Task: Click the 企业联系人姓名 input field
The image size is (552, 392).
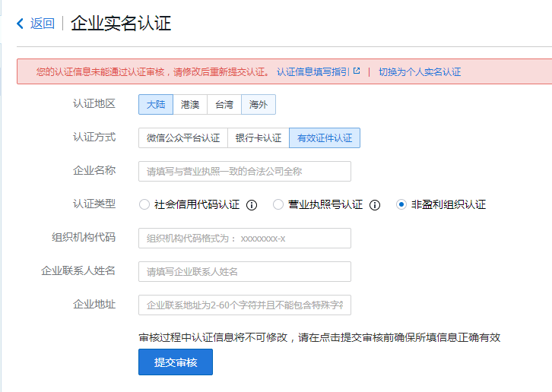Action: point(245,272)
